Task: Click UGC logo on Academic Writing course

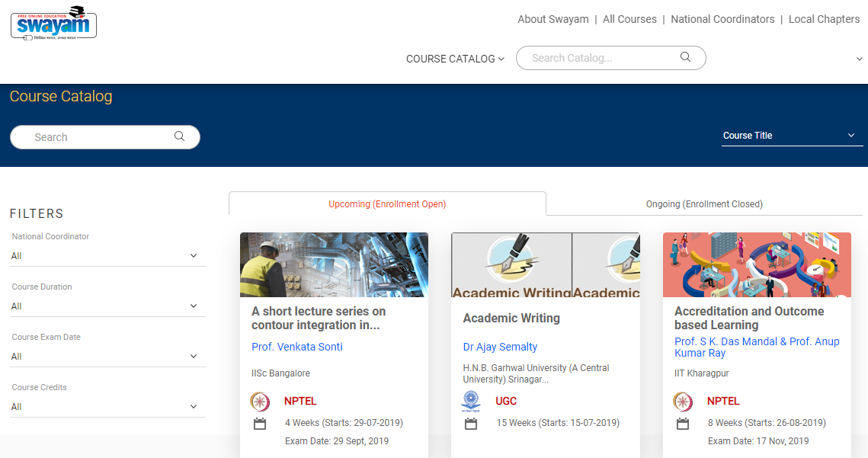Action: [x=471, y=402]
